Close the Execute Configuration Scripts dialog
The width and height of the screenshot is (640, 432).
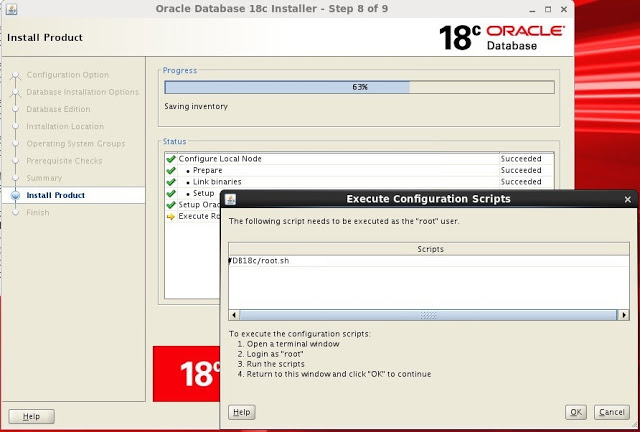tap(626, 199)
